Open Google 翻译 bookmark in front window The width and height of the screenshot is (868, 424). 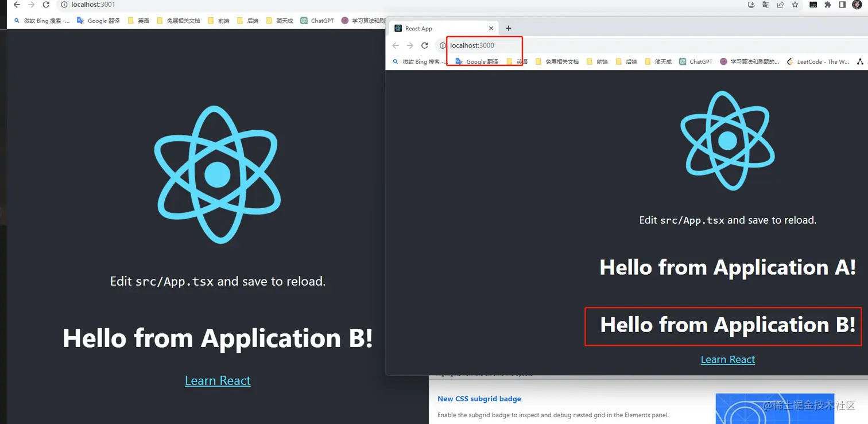point(477,61)
